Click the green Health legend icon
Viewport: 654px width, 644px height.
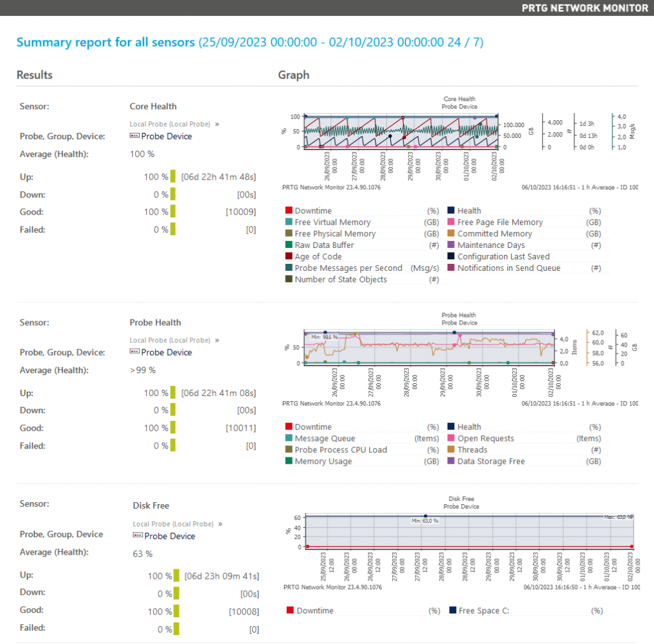pyautogui.click(x=452, y=210)
